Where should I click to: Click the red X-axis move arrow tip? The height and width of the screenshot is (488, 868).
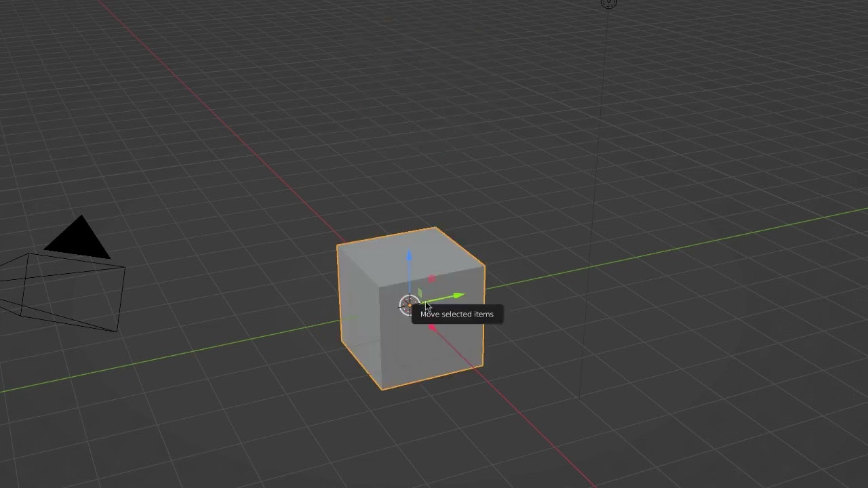pyautogui.click(x=432, y=328)
